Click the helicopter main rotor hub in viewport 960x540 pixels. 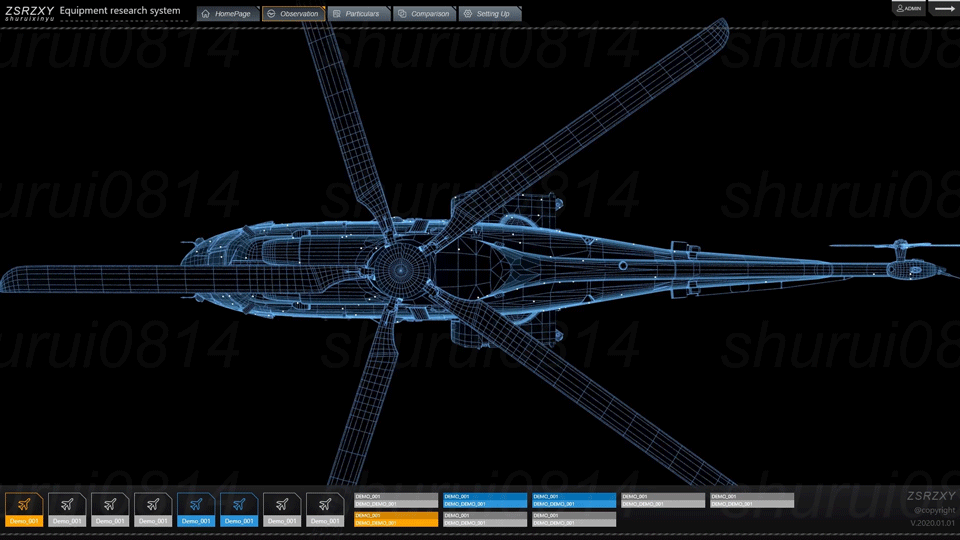[x=400, y=269]
